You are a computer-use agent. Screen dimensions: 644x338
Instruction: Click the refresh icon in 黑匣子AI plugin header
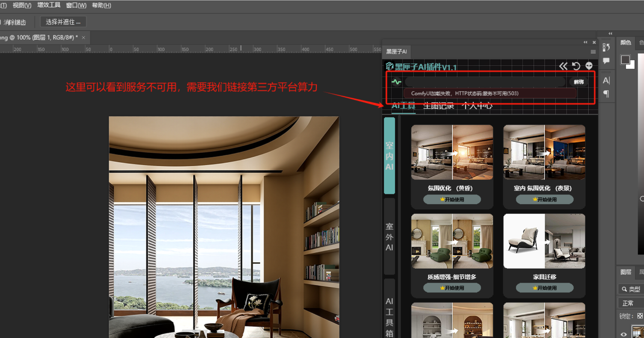click(576, 66)
